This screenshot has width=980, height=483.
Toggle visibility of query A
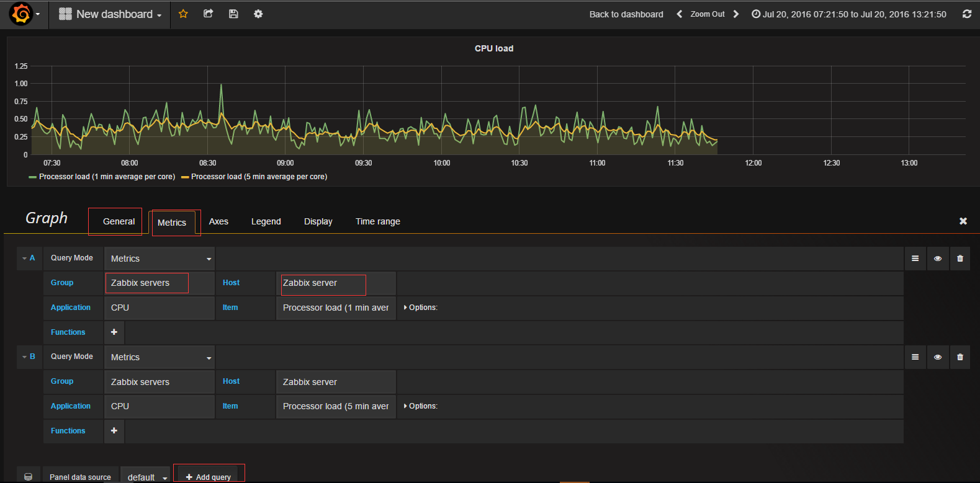click(938, 259)
